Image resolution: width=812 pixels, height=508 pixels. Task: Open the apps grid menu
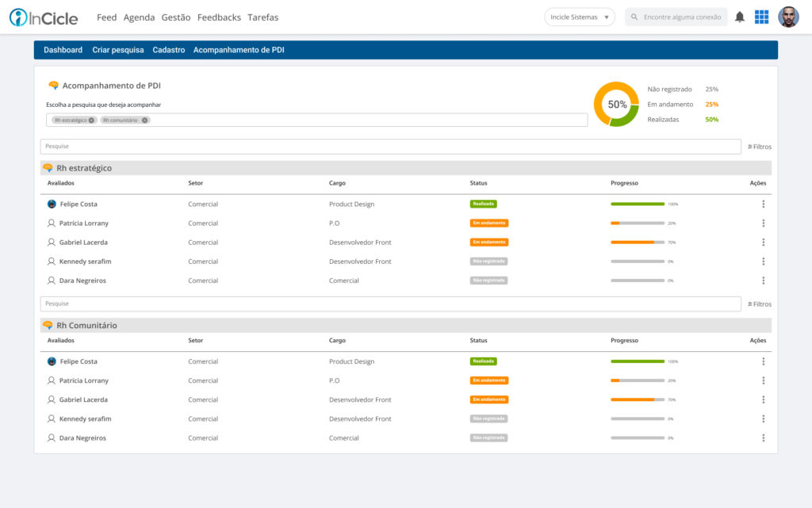point(761,17)
